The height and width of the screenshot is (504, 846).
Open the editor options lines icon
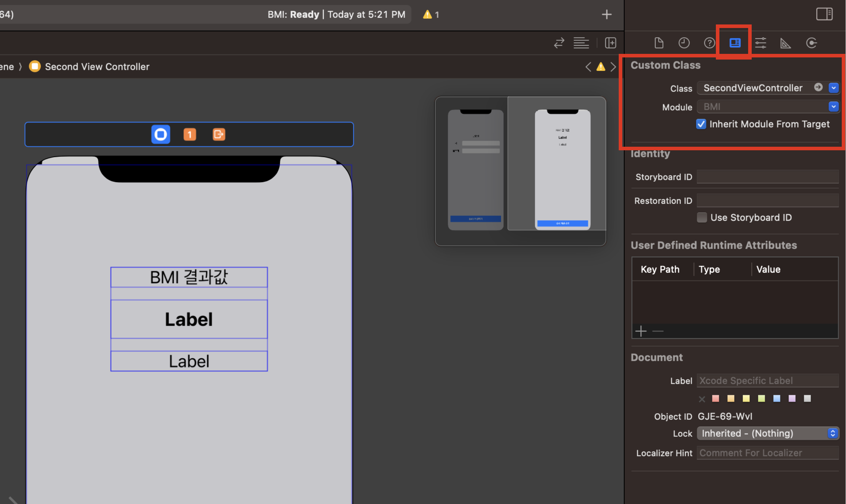click(x=581, y=43)
